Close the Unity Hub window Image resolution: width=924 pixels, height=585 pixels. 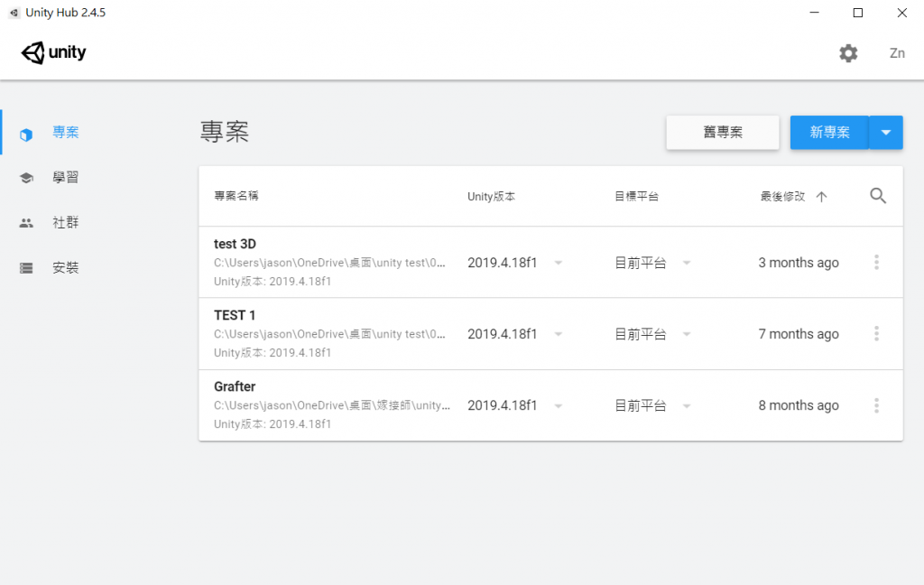click(x=901, y=13)
